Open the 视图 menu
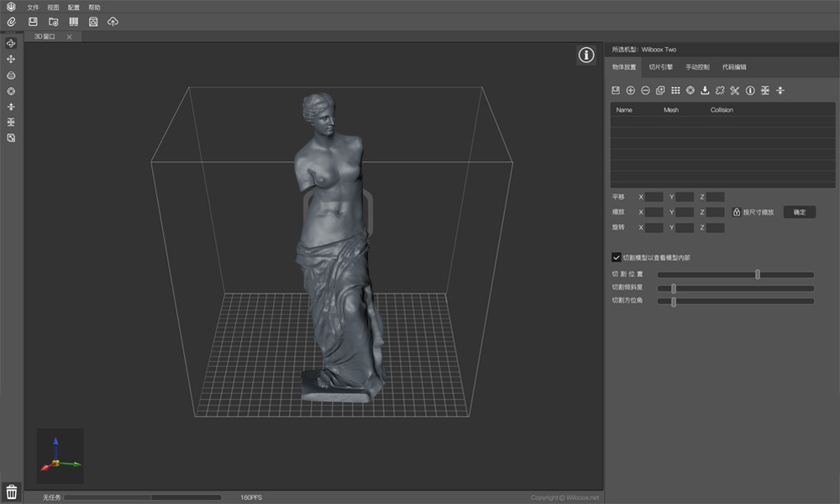This screenshot has width=840, height=504. (53, 8)
